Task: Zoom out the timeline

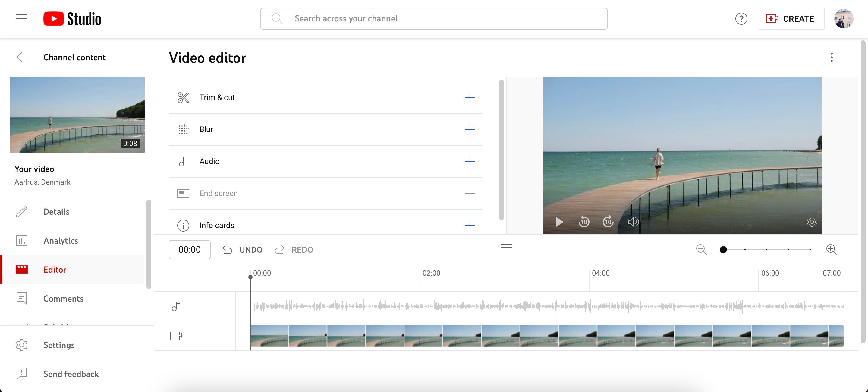Action: 701,249
